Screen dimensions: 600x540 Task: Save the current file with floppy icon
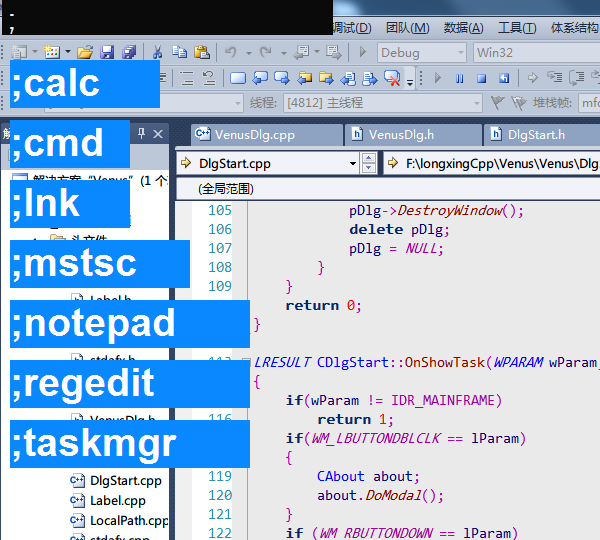pos(107,52)
